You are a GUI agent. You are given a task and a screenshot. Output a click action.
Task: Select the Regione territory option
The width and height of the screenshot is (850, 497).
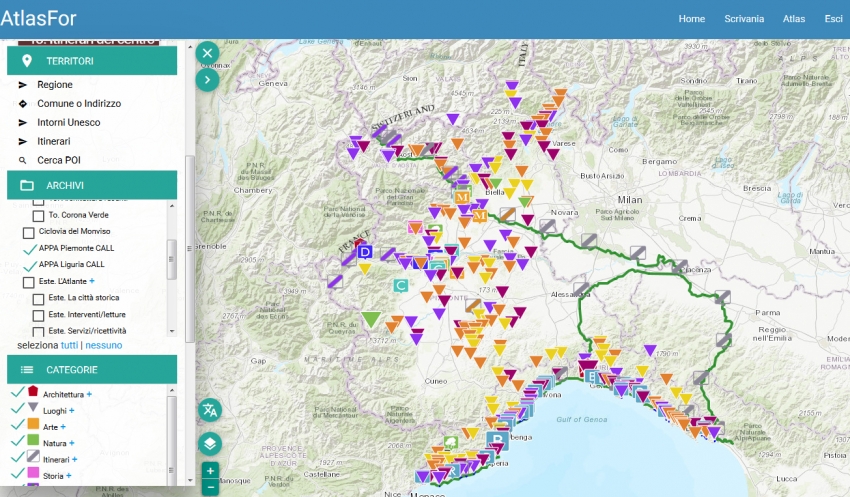(x=55, y=85)
